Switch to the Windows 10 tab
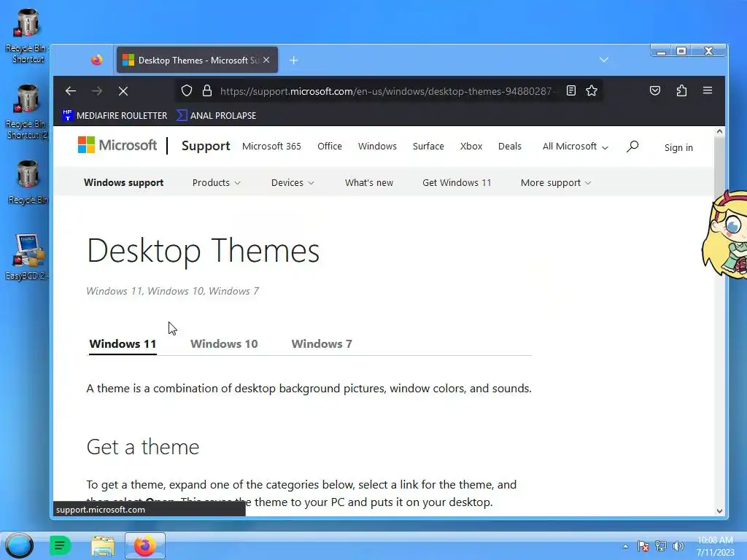Screen dimensions: 747x560 pos(224,344)
